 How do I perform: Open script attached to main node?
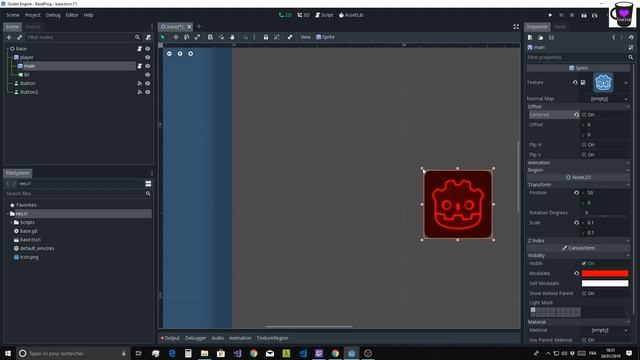coord(140,66)
